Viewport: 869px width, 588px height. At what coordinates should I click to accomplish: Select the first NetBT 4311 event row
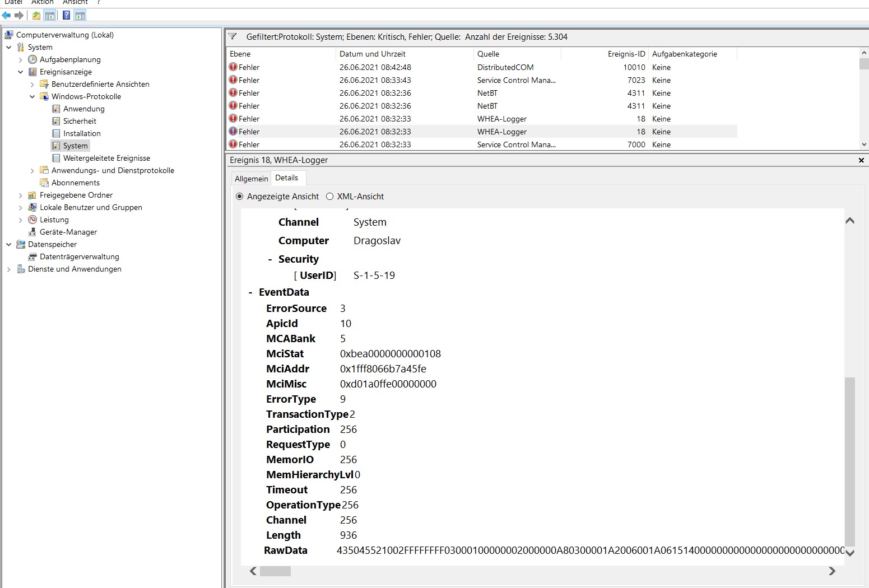point(482,93)
